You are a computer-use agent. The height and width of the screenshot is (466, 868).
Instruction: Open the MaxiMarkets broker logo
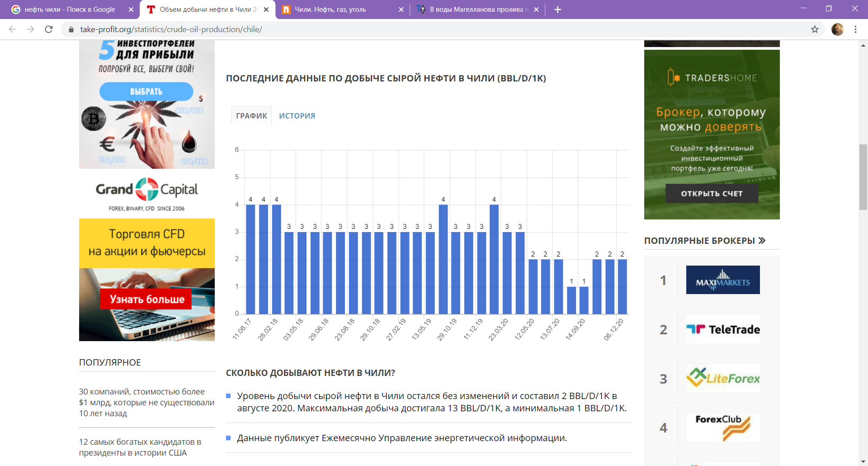click(x=722, y=280)
